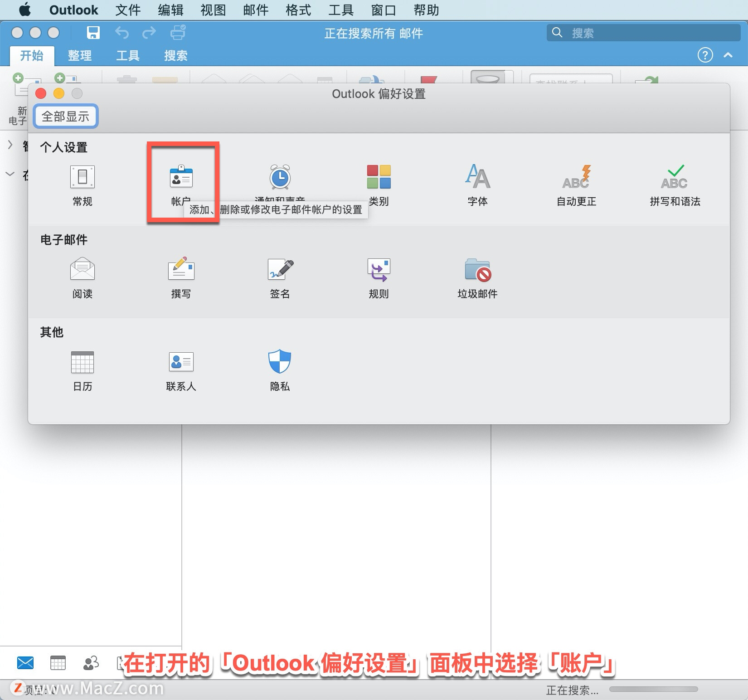Click the print icon in title bar
748x700 pixels.
tap(178, 33)
